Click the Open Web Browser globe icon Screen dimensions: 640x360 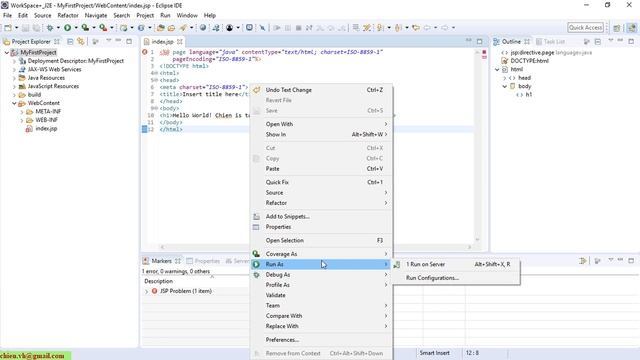[x=203, y=28]
